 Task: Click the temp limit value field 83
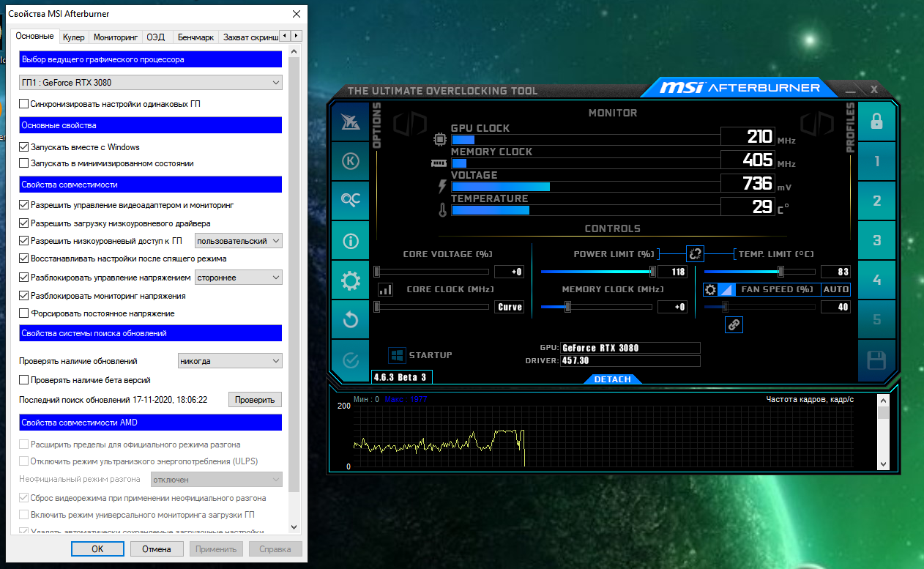pyautogui.click(x=835, y=272)
